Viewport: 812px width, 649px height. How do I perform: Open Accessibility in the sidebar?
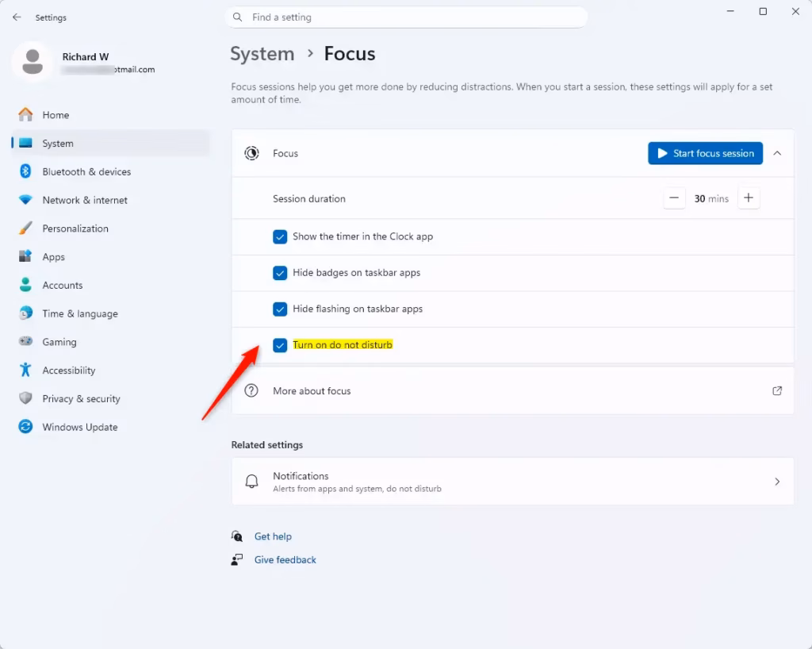coord(110,371)
